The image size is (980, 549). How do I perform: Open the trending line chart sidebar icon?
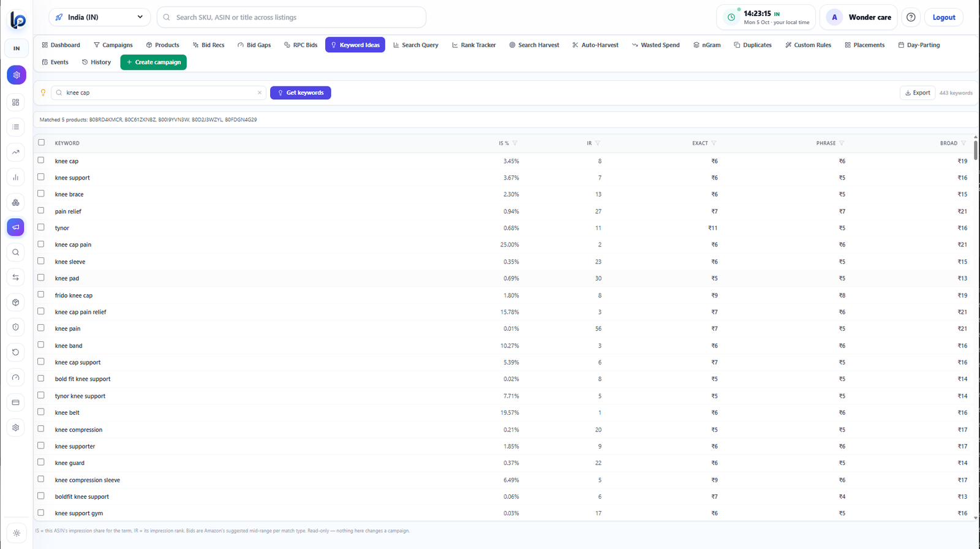(16, 152)
